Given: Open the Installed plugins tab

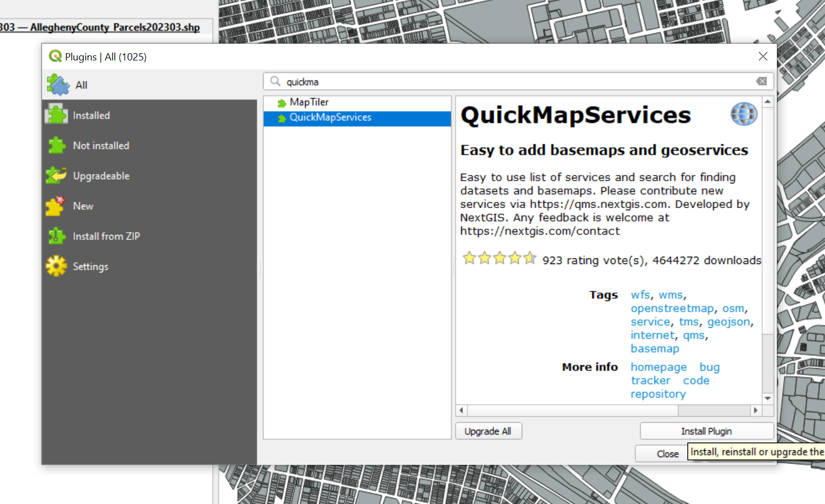Looking at the screenshot, I should (x=149, y=115).
